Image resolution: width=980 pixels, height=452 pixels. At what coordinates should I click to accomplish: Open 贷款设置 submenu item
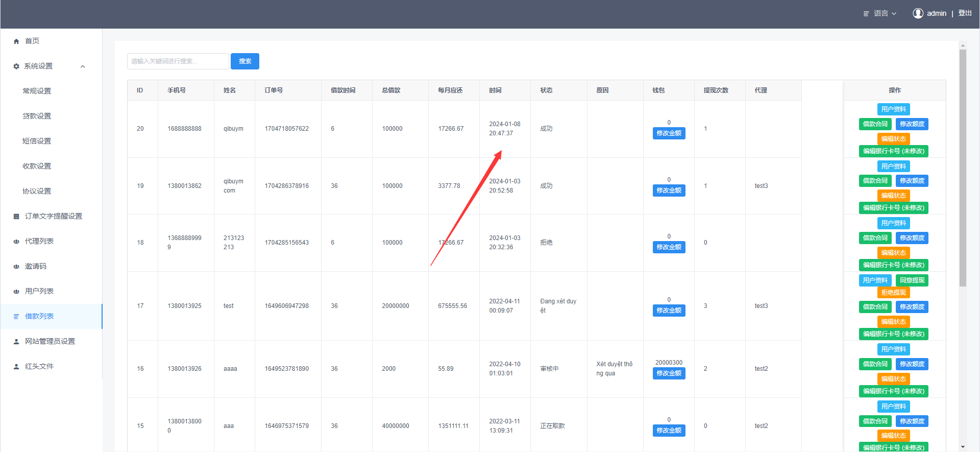click(37, 116)
